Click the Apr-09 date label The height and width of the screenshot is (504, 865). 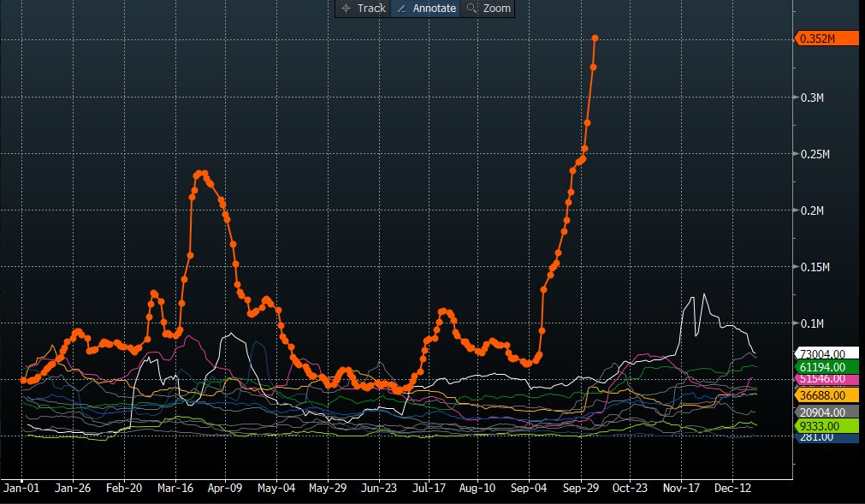[x=225, y=488]
